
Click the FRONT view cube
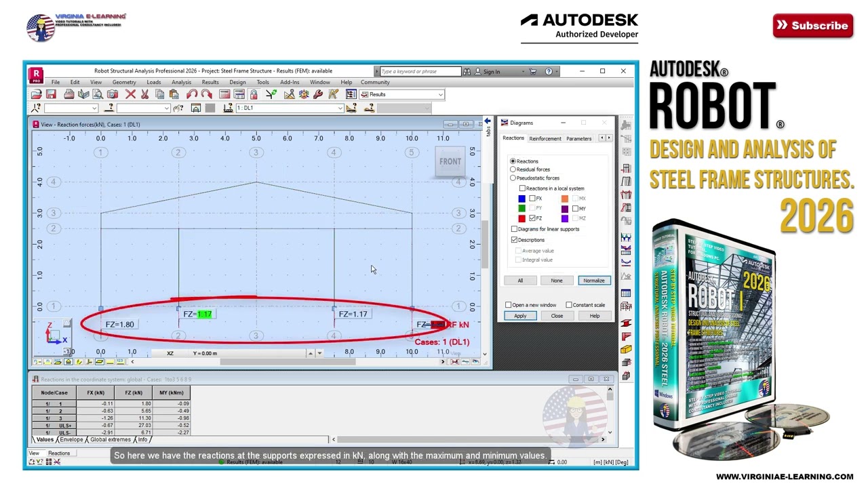tap(450, 161)
